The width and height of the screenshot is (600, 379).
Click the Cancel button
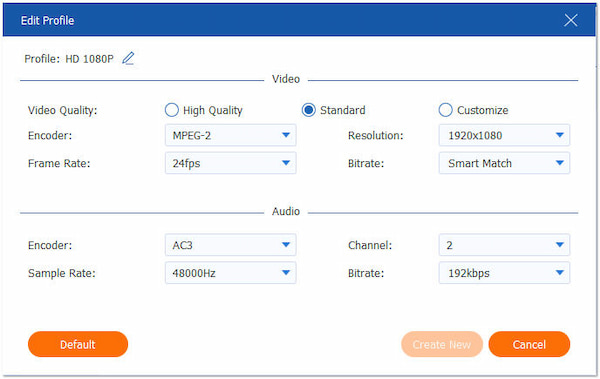tap(529, 344)
